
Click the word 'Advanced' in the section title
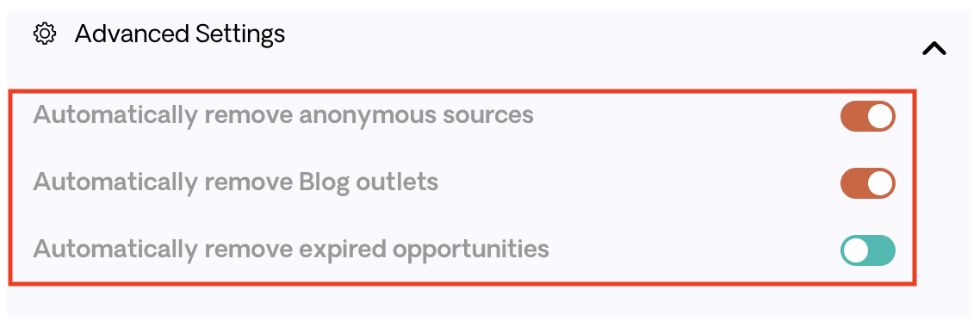[x=131, y=34]
